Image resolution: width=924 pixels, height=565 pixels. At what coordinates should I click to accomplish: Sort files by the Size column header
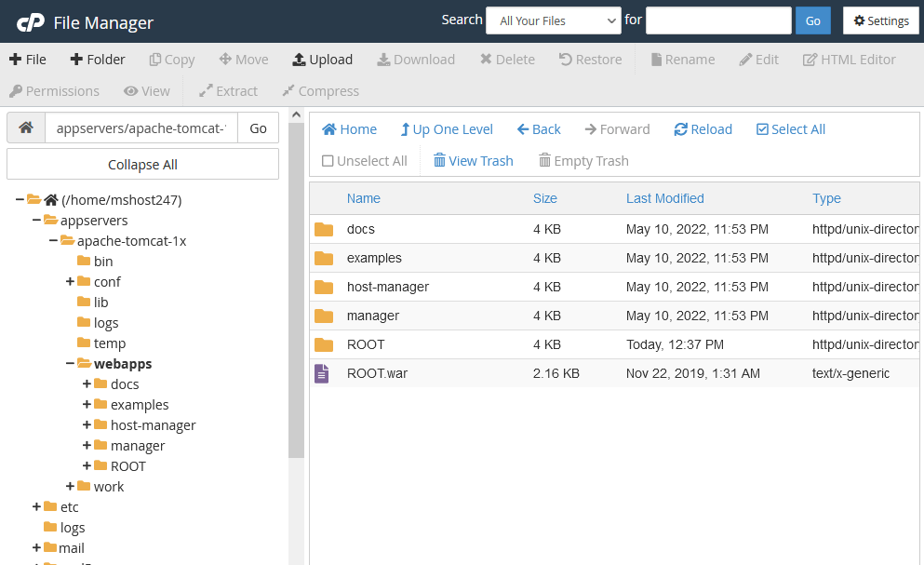click(x=544, y=198)
